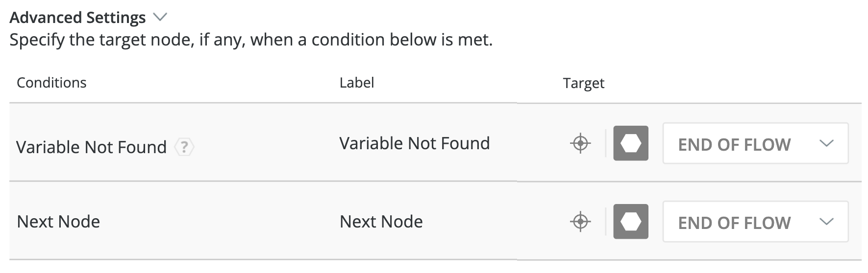Viewport: 868px width, 273px height.
Task: Click the Label column header
Action: (x=356, y=83)
